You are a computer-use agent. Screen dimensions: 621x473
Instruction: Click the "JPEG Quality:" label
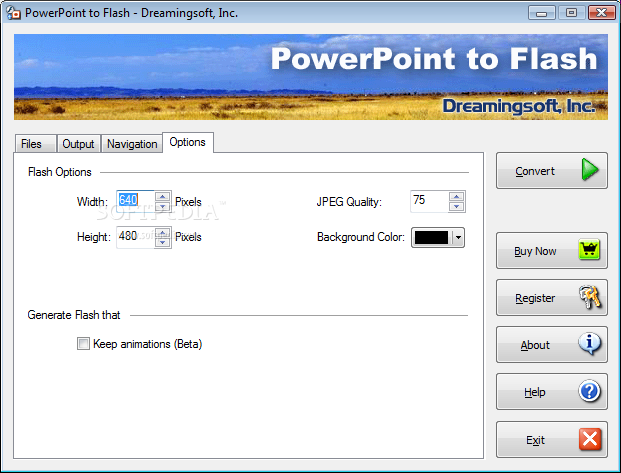(x=349, y=202)
